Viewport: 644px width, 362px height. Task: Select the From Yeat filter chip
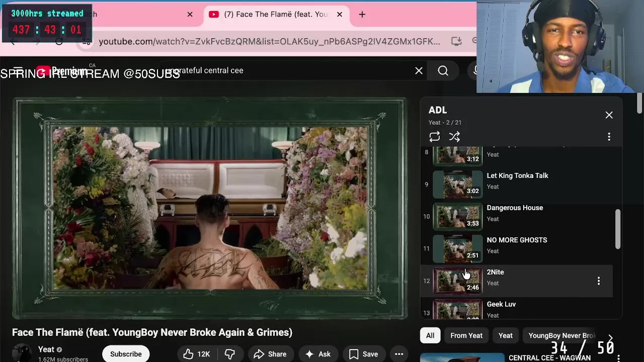point(466,335)
